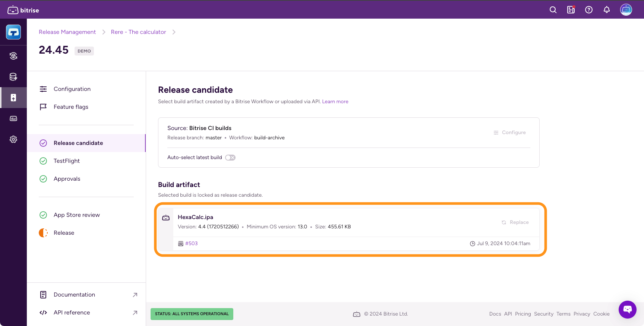Viewport: 644px width, 326px height.
Task: Toggle Auto-select latest build switch
Action: point(230,158)
